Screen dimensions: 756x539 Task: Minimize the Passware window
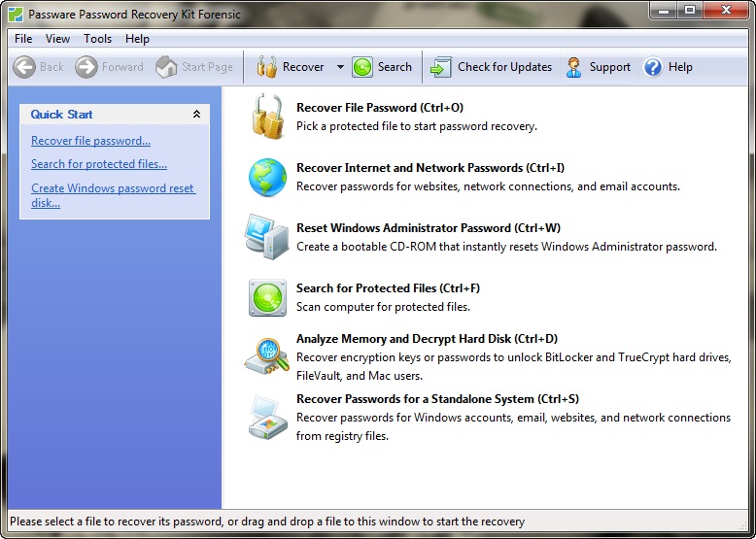665,10
